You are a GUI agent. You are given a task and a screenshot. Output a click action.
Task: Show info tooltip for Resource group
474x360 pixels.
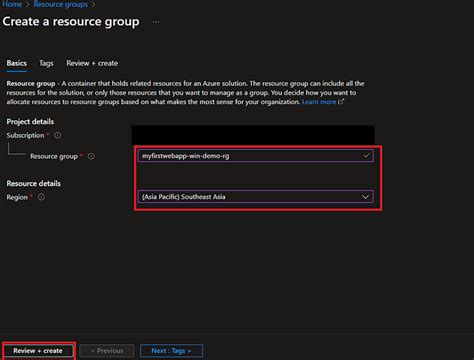pos(91,156)
